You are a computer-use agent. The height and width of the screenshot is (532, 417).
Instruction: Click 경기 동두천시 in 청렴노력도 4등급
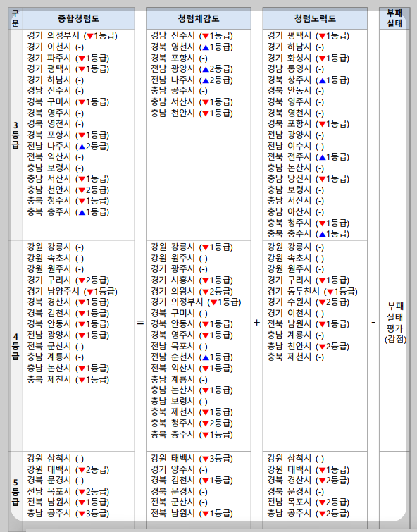(x=312, y=292)
